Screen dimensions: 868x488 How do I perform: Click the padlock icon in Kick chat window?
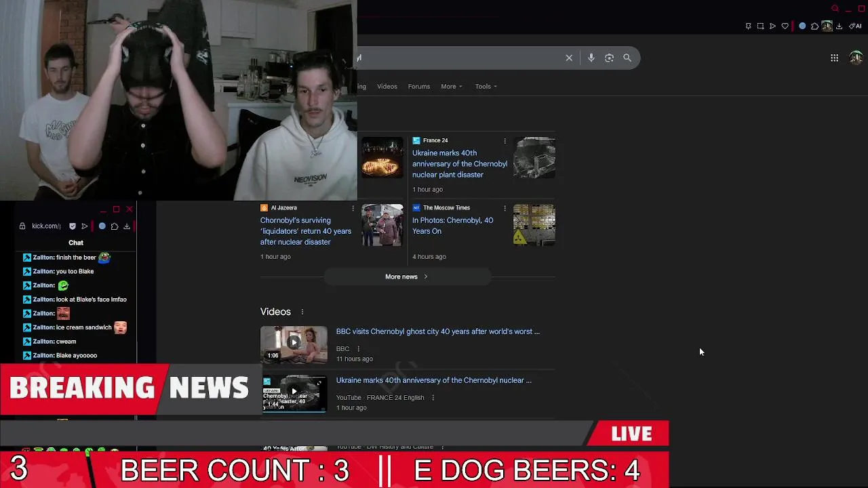point(22,226)
